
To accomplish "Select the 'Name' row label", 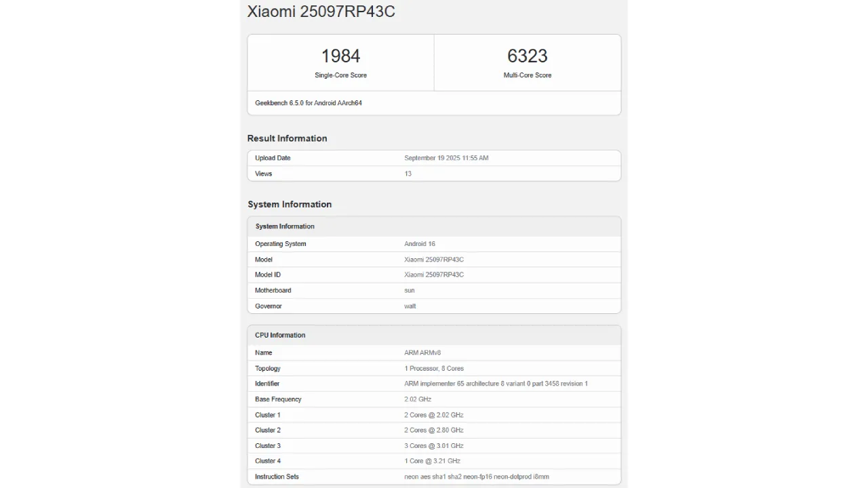I will (264, 352).
